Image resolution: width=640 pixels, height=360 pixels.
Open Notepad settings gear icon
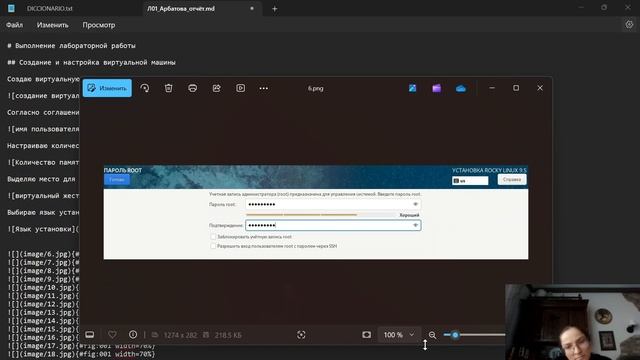click(629, 25)
